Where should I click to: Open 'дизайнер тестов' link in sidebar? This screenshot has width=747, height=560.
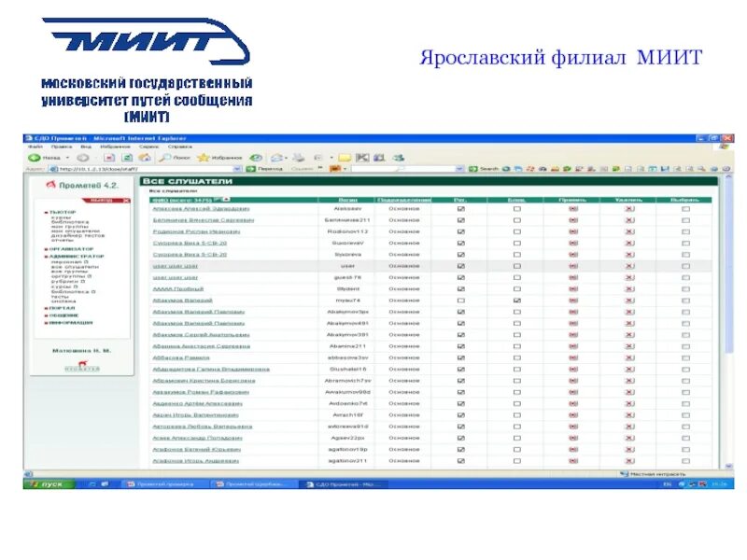pos(78,236)
